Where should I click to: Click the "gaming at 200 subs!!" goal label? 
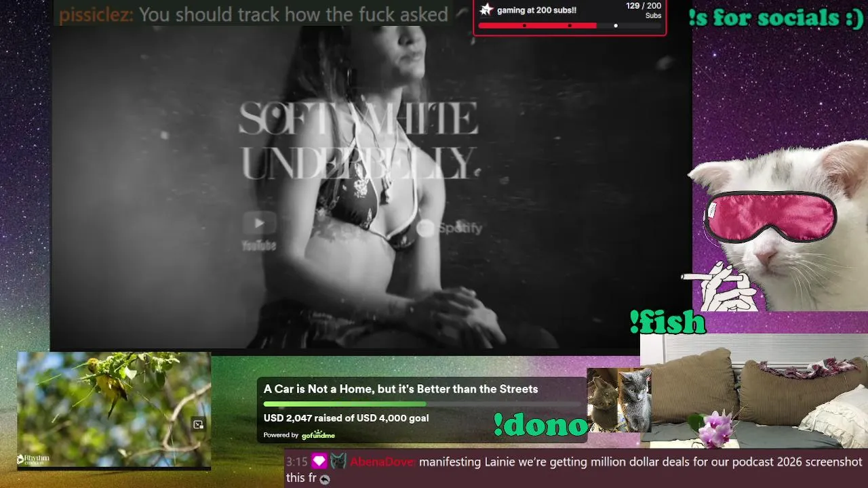coord(536,10)
